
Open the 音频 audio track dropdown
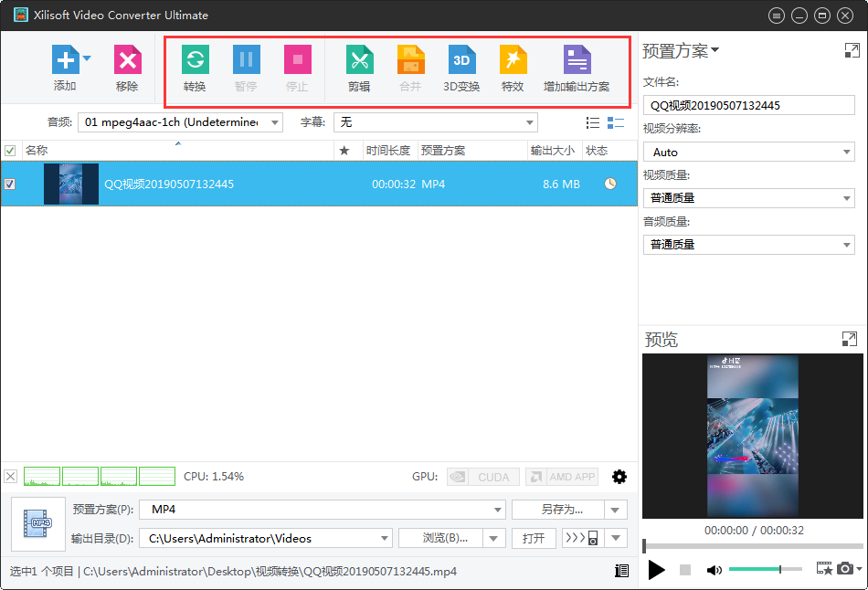pos(181,122)
